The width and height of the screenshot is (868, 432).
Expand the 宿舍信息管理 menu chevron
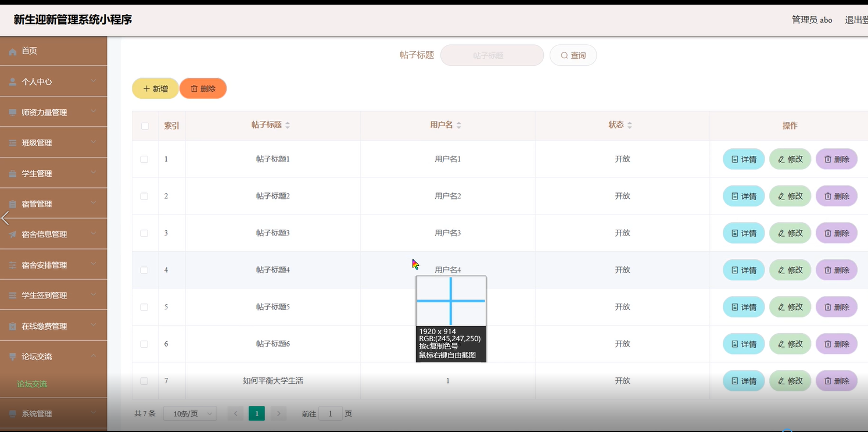point(94,234)
